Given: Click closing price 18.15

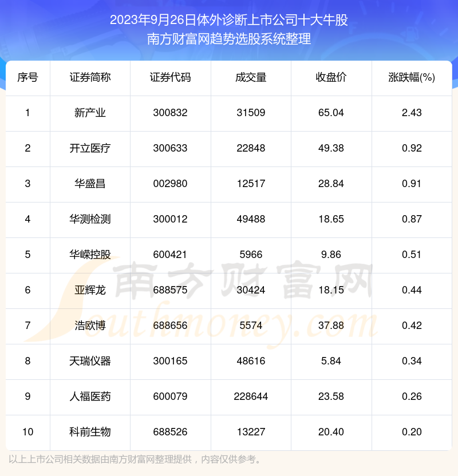Looking at the screenshot, I should (x=331, y=290).
